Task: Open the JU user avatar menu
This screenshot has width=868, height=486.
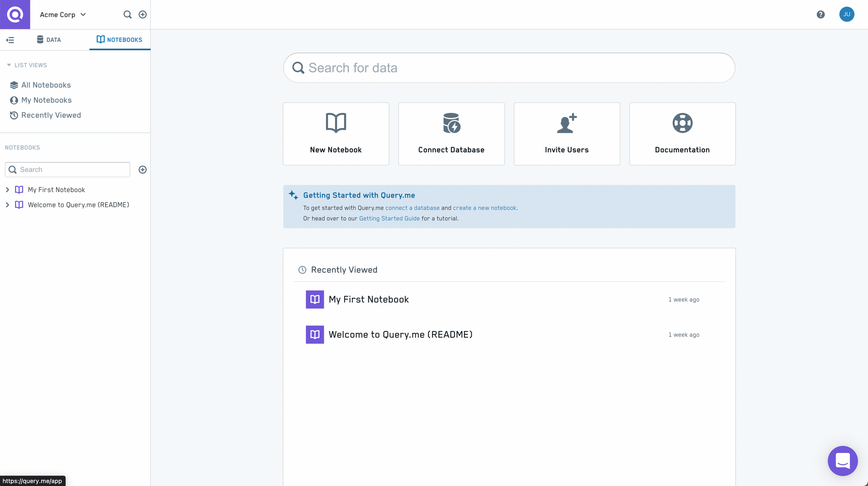Action: 847,14
